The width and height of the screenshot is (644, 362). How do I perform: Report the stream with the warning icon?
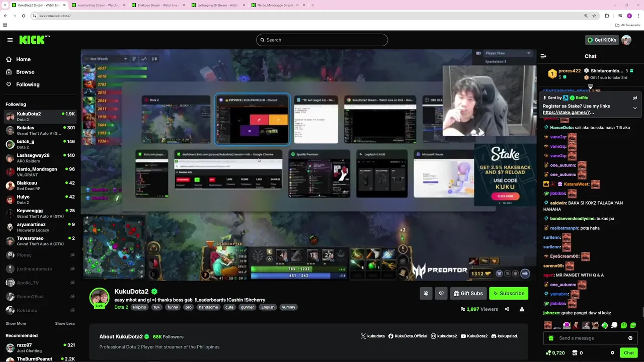point(522,309)
